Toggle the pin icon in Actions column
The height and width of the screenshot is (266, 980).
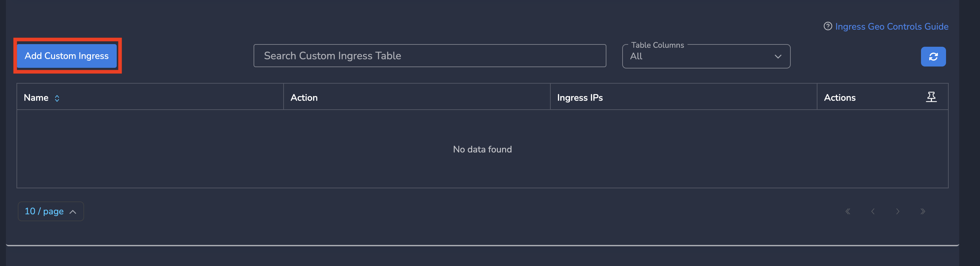(x=931, y=97)
